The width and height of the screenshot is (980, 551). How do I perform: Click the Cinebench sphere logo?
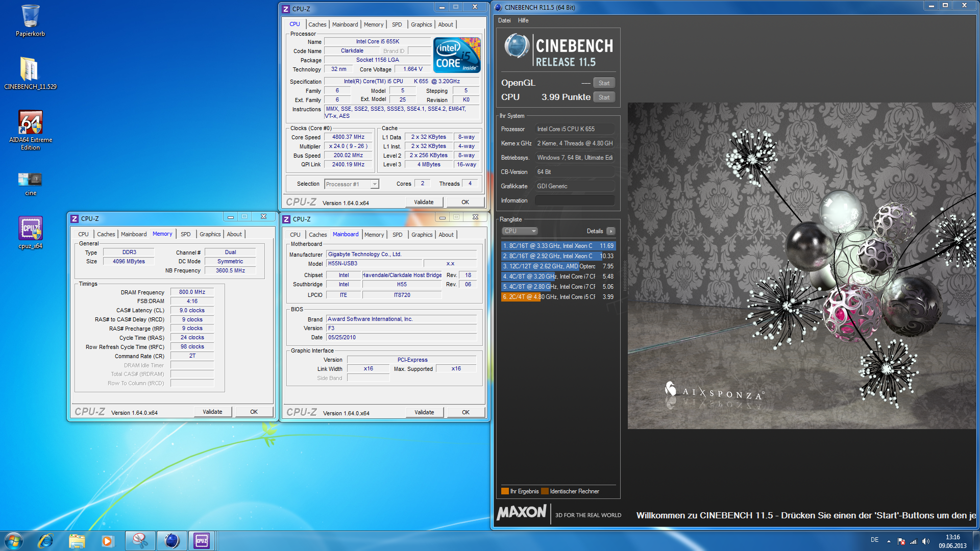point(517,46)
